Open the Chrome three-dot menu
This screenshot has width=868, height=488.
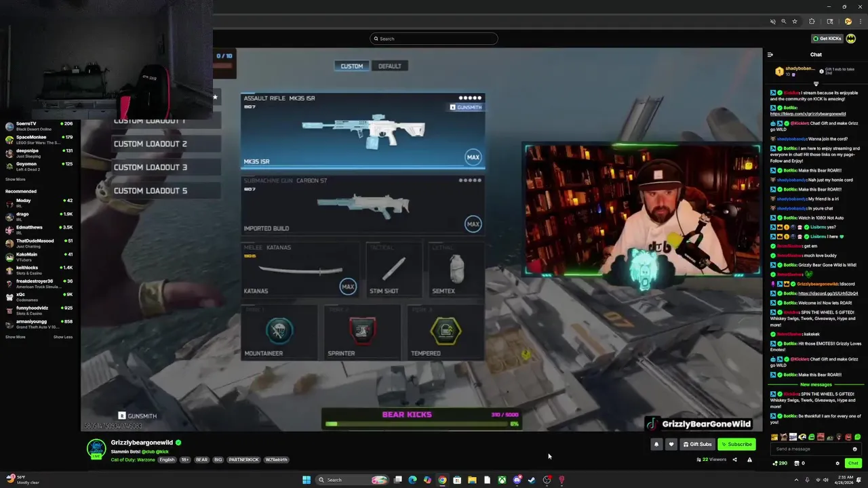click(860, 22)
